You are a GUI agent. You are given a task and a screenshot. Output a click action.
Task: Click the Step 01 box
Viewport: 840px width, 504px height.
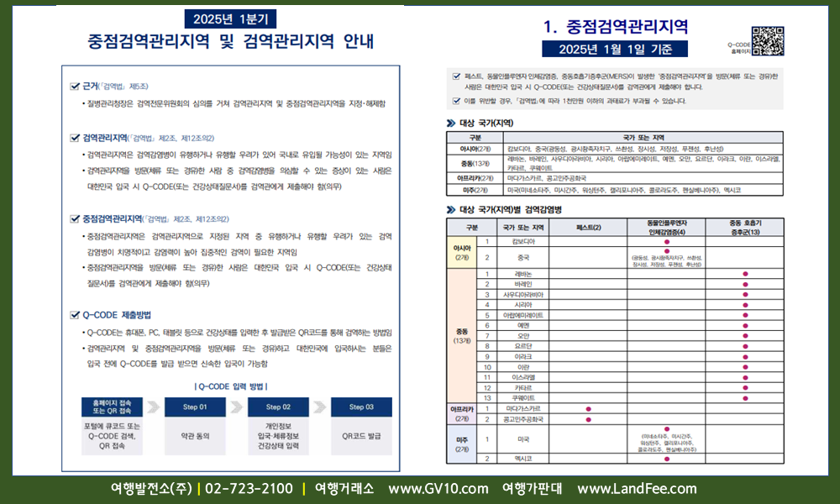coord(195,407)
